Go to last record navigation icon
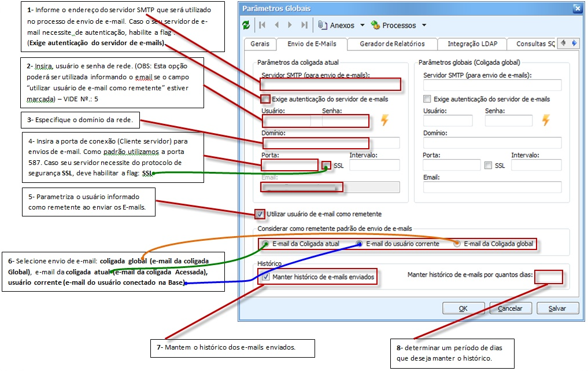 click(x=304, y=25)
